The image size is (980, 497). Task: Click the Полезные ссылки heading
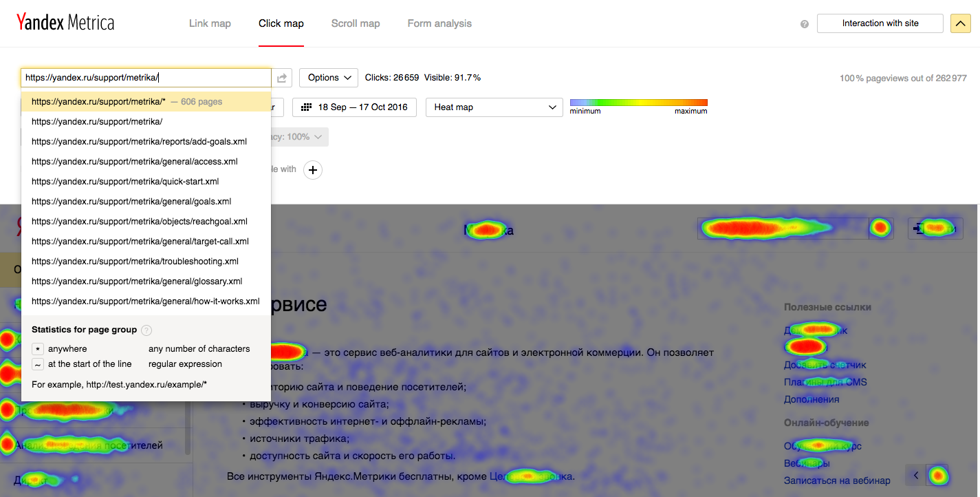pos(827,307)
